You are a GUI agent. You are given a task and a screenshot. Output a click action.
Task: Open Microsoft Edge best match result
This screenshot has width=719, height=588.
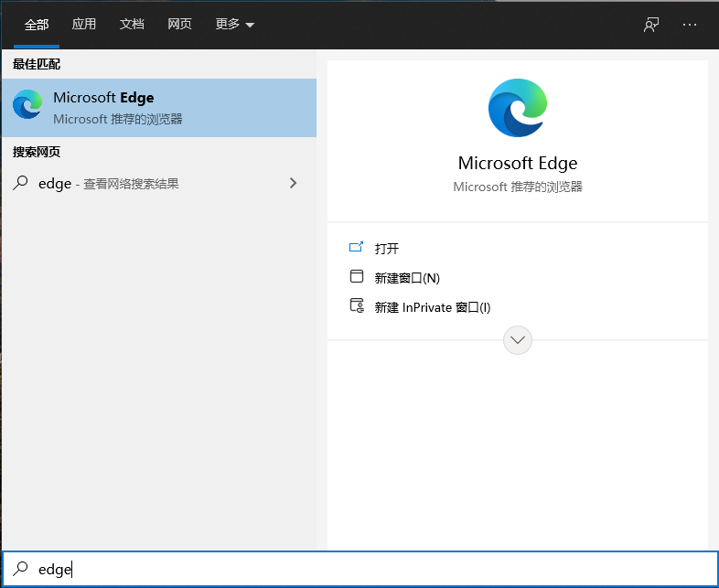159,108
